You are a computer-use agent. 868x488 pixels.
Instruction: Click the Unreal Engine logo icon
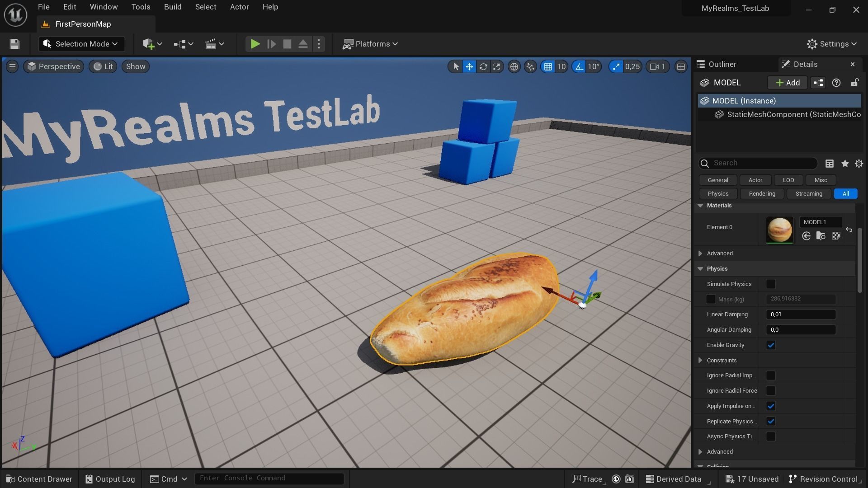coord(16,14)
